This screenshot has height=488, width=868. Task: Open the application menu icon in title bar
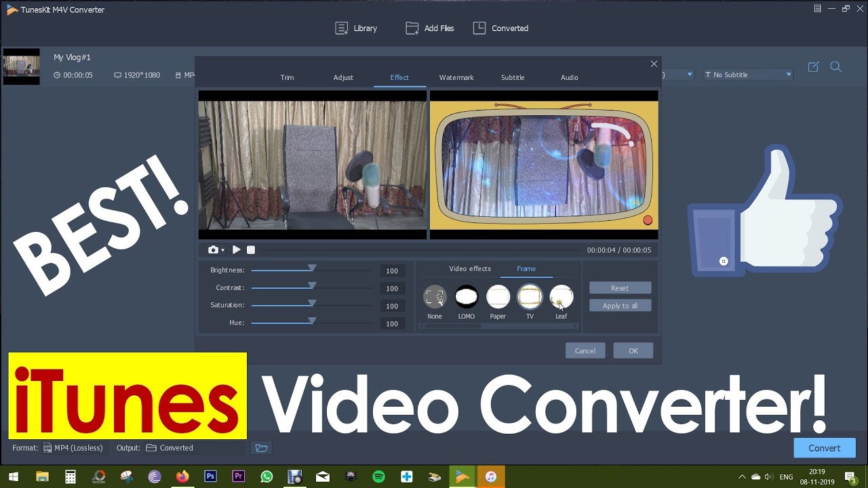(818, 9)
